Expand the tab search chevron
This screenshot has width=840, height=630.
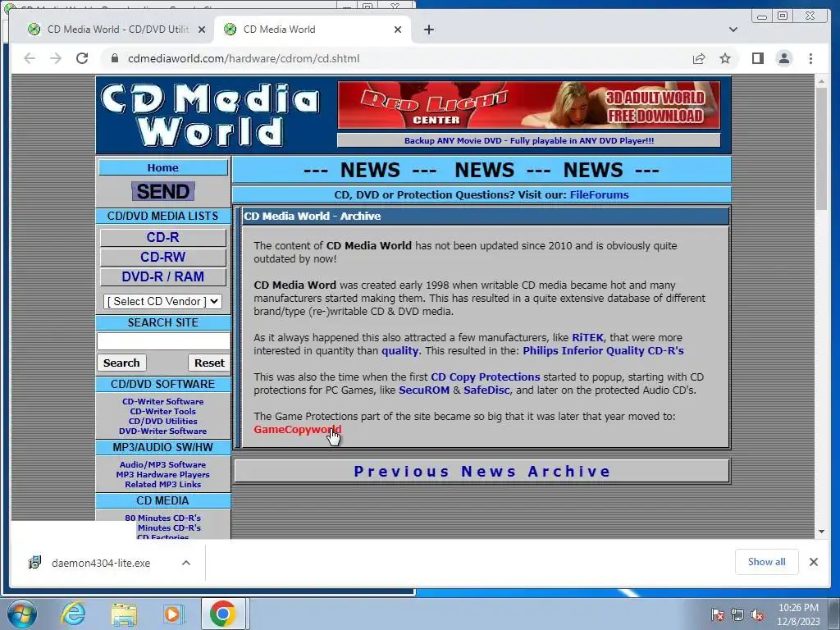(733, 30)
